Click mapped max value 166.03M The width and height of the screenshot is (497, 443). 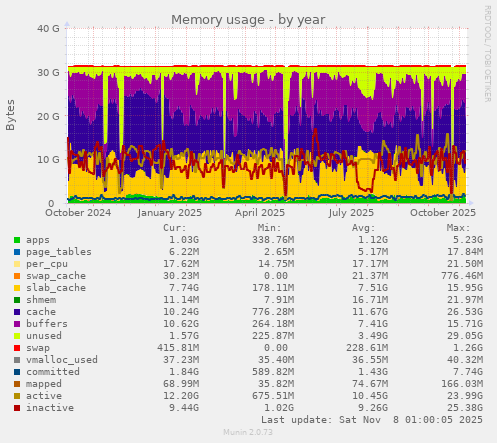[x=462, y=384]
